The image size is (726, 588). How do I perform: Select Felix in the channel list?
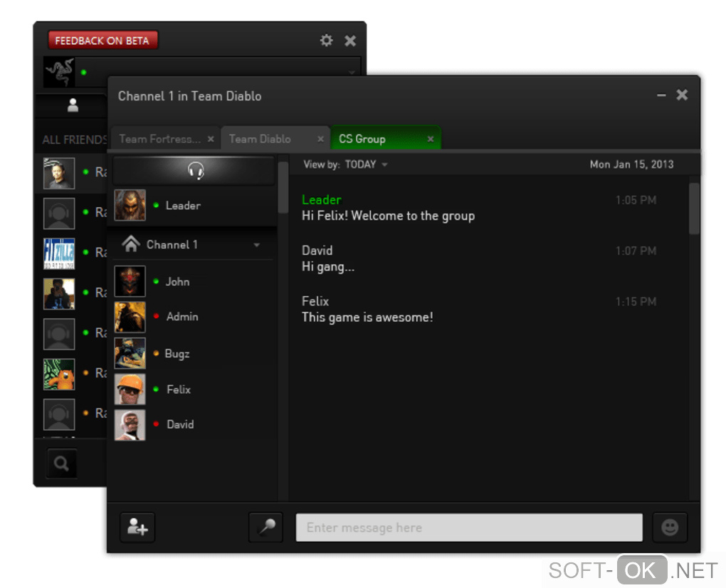[193, 389]
